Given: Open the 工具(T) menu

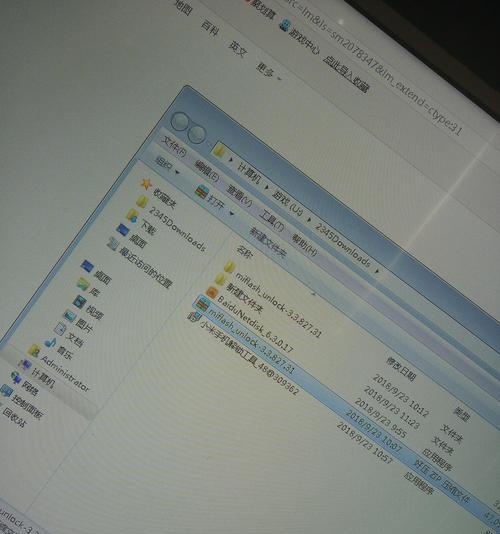Looking at the screenshot, I should point(271,221).
